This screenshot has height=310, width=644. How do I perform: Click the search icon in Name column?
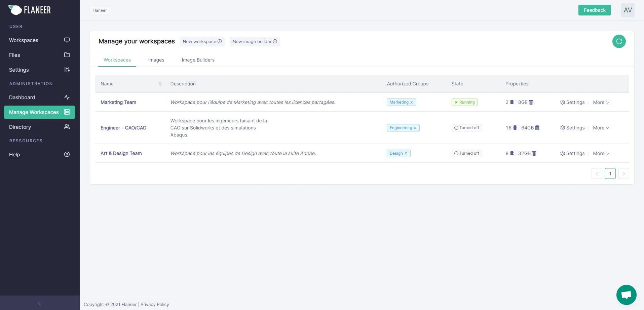[x=160, y=84]
